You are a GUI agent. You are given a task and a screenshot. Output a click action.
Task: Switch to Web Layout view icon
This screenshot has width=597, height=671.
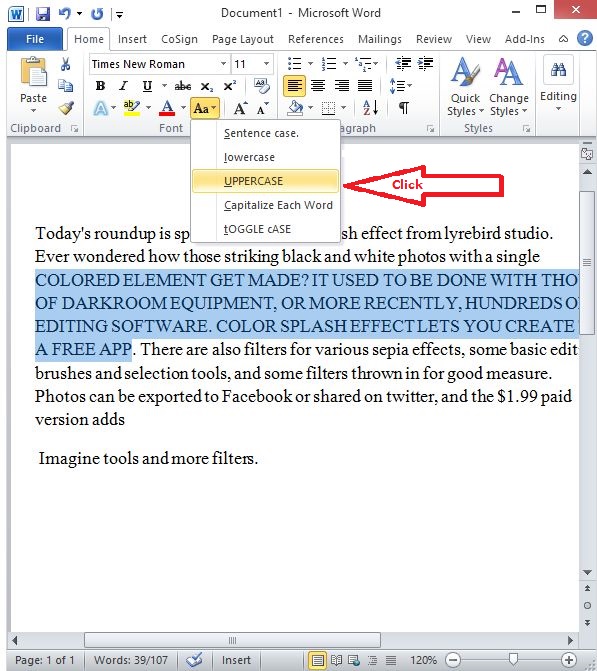click(x=354, y=660)
